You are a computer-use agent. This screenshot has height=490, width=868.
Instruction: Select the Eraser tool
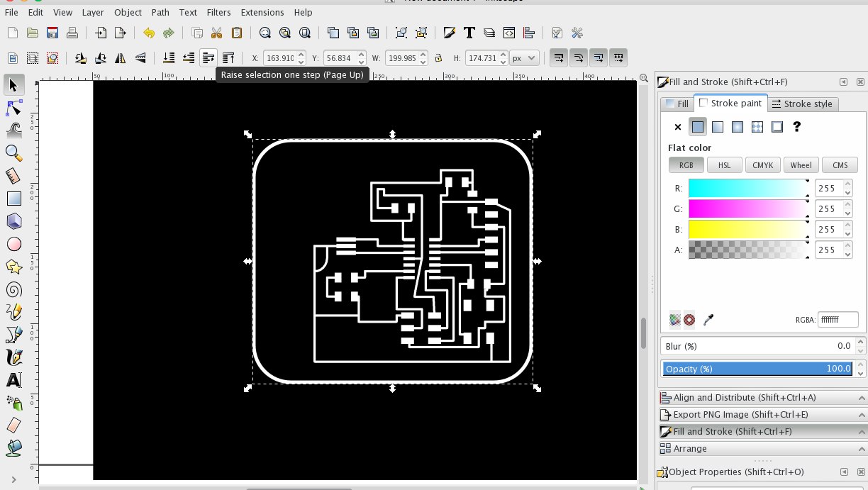pyautogui.click(x=13, y=425)
